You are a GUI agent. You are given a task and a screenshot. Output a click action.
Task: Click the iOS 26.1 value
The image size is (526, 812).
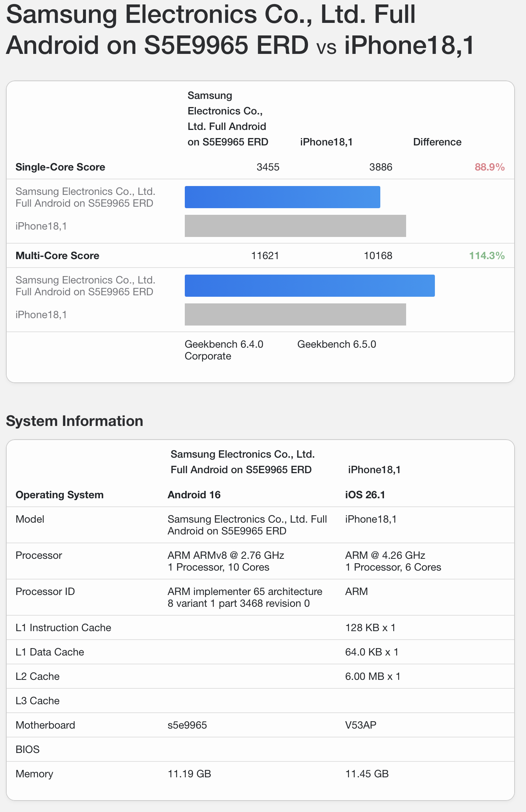coord(365,495)
